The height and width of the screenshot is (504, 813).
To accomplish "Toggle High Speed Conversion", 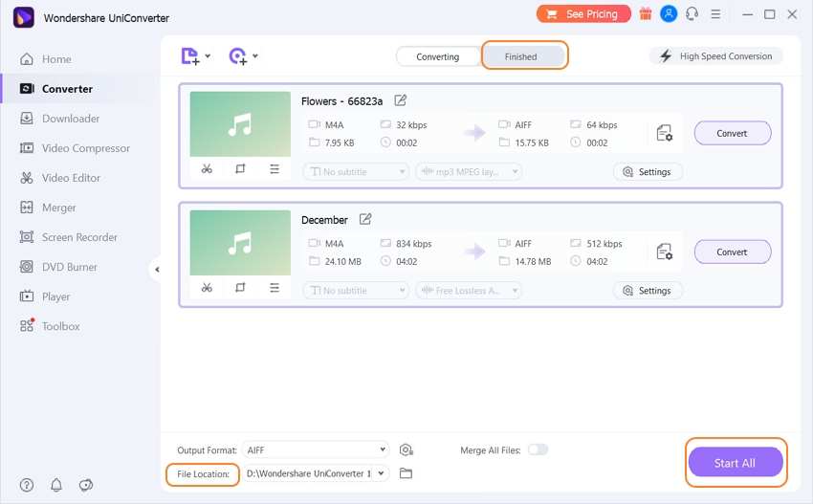I will pyautogui.click(x=715, y=56).
